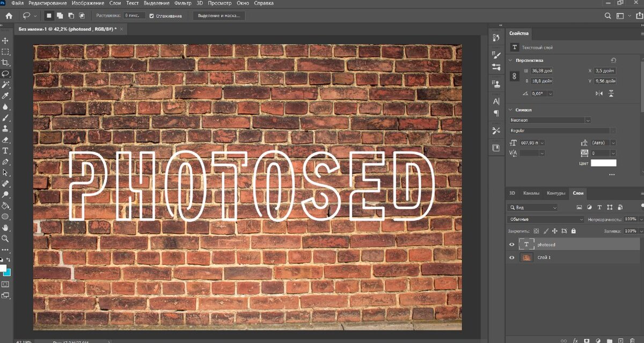Open the Neoneon font family dropdown
The width and height of the screenshot is (644, 343).
pyautogui.click(x=588, y=120)
